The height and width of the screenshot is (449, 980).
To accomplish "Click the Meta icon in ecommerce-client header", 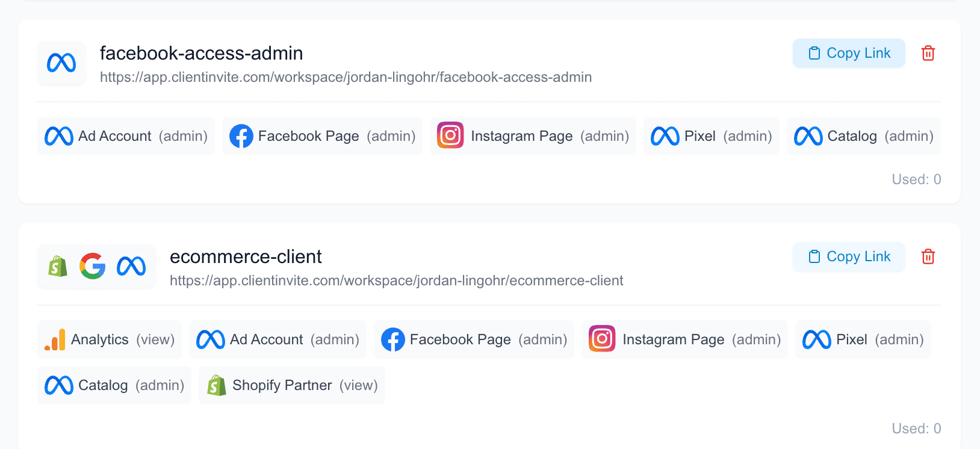I will click(131, 266).
